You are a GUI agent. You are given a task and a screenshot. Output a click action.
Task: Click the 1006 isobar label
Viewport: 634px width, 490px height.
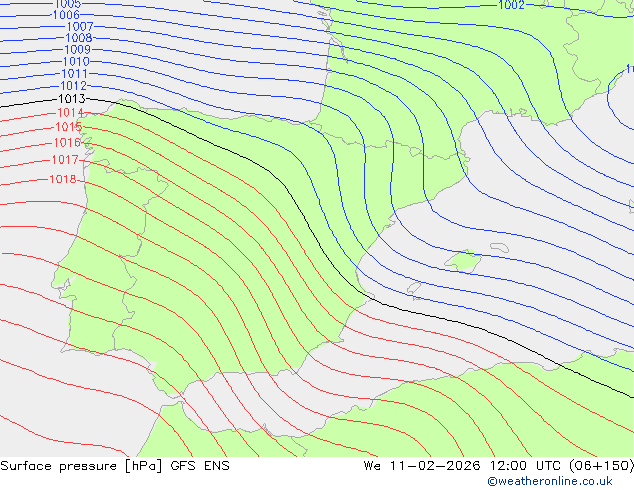[x=66, y=15]
